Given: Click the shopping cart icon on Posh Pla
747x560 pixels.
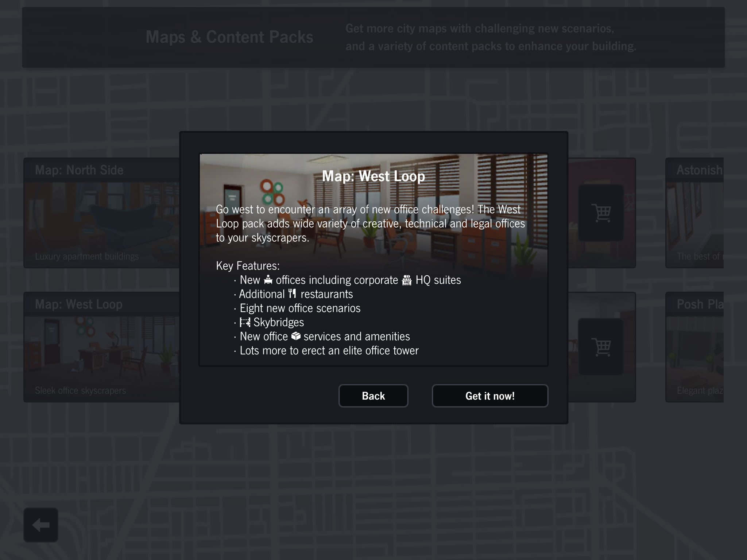Looking at the screenshot, I should coord(706,347).
